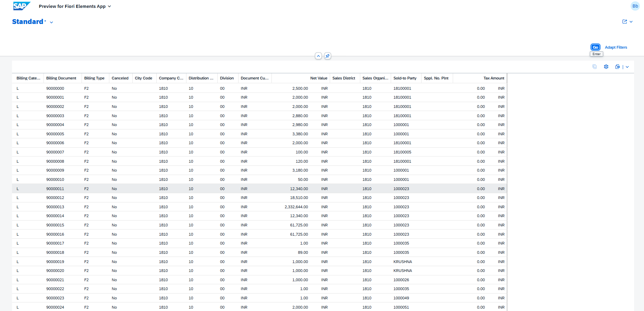Click the share icon at top right
Image resolution: width=644 pixels, height=311 pixels.
624,22
